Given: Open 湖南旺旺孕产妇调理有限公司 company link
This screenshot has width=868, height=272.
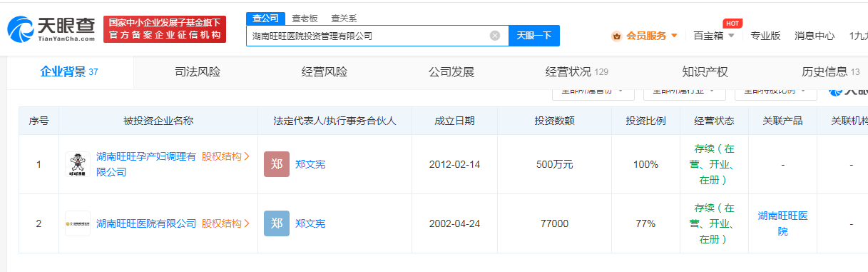Looking at the screenshot, I should [145, 164].
